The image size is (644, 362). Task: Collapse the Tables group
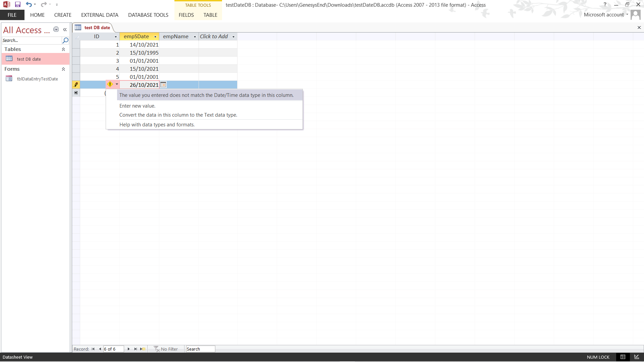pos(63,49)
